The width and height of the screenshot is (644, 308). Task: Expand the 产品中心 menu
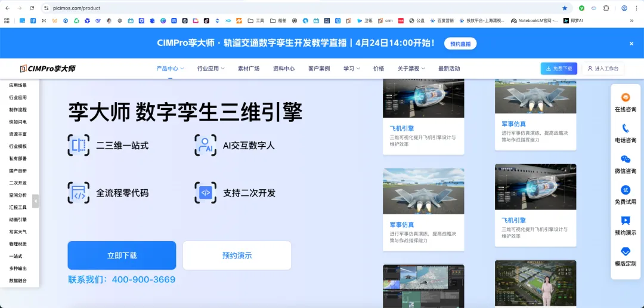(x=170, y=69)
